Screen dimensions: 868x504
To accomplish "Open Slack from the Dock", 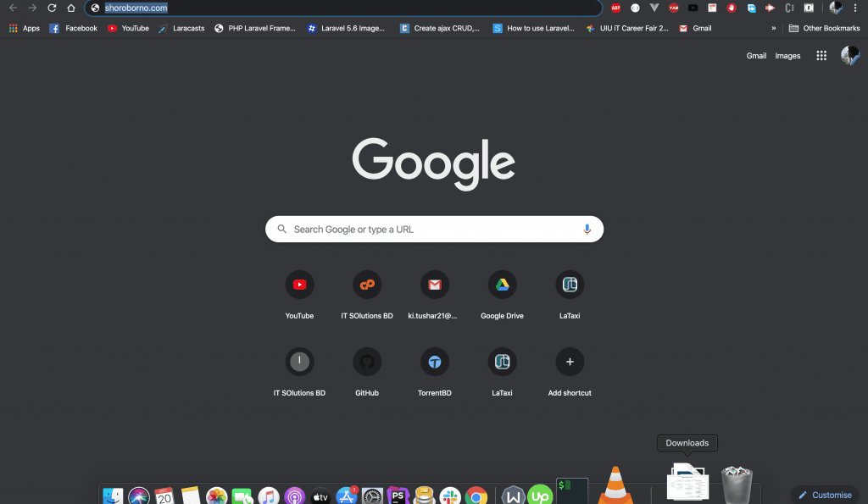I will click(450, 496).
